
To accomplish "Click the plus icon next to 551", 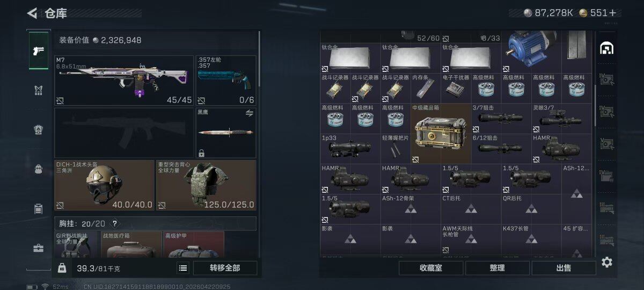I will click(x=612, y=13).
